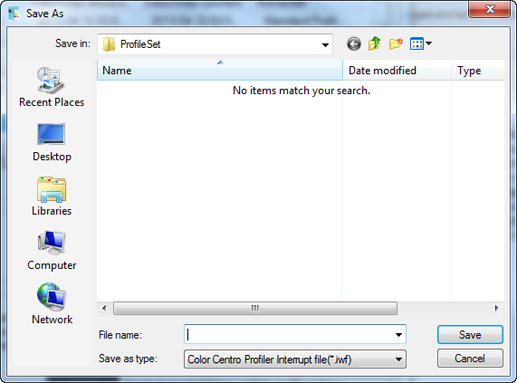Open the File name history dropdown arrow
This screenshot has width=517, height=383.
click(x=398, y=334)
